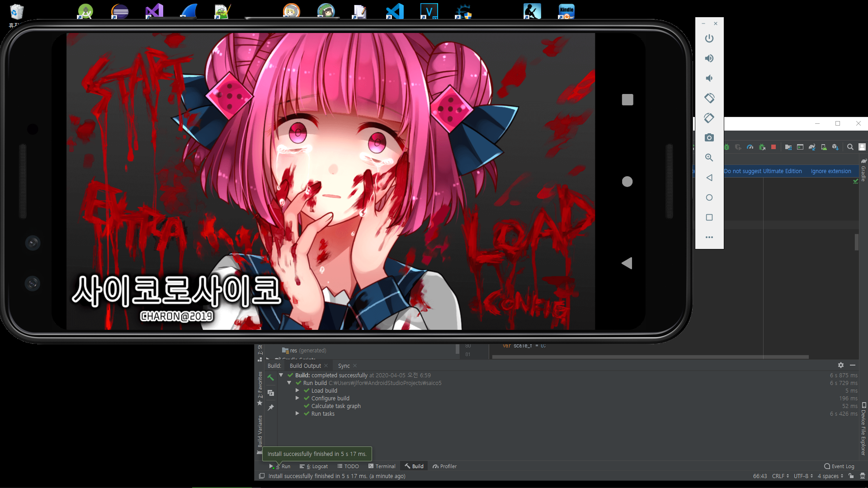The image size is (868, 488).
Task: Tap the phone's on-screen back triangle
Action: point(627,263)
